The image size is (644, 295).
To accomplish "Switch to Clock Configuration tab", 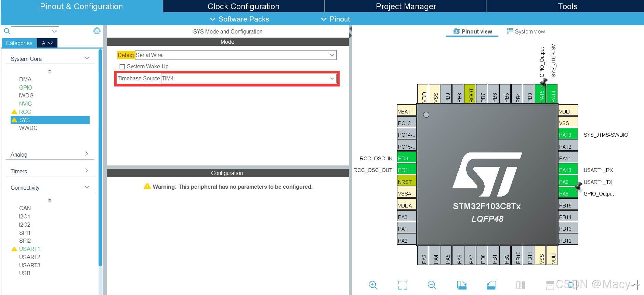I will 244,6.
